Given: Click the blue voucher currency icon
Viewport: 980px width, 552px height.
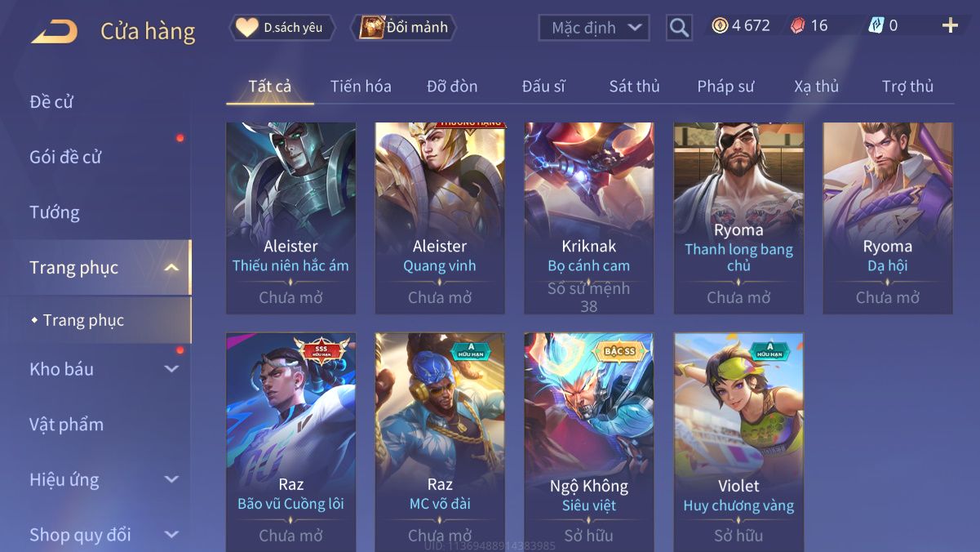Looking at the screenshot, I should [876, 26].
